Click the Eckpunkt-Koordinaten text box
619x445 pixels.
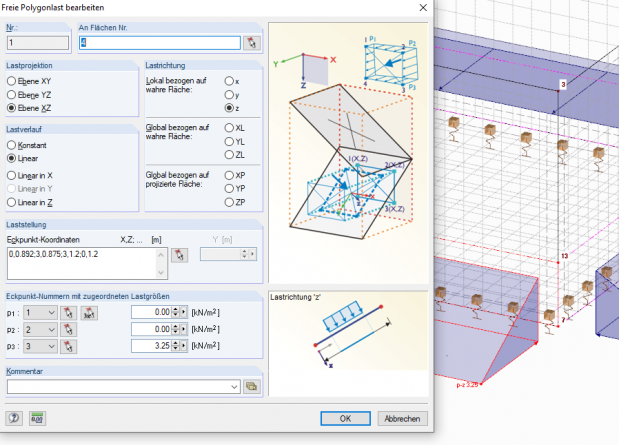coord(87,263)
